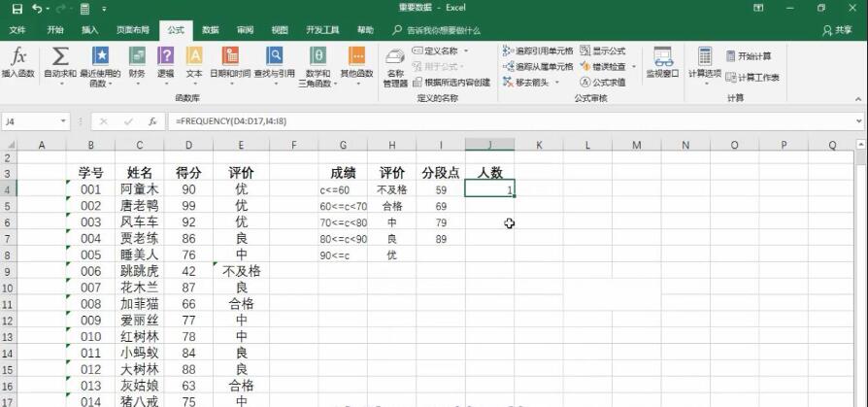Click Create from Selection
Viewport: 868px width, 407px height.
[451, 83]
